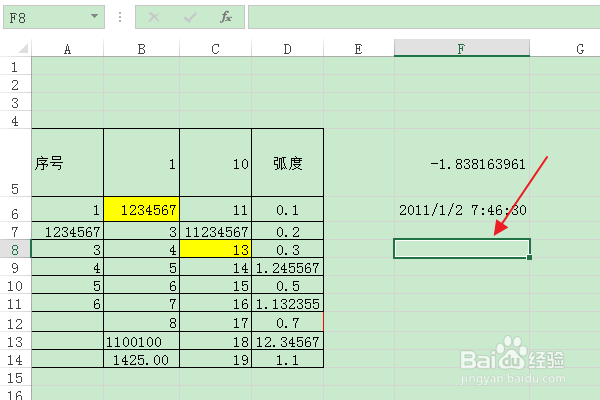600x400 pixels.
Task: Click the Cancel (X) formula bar icon
Action: (154, 17)
